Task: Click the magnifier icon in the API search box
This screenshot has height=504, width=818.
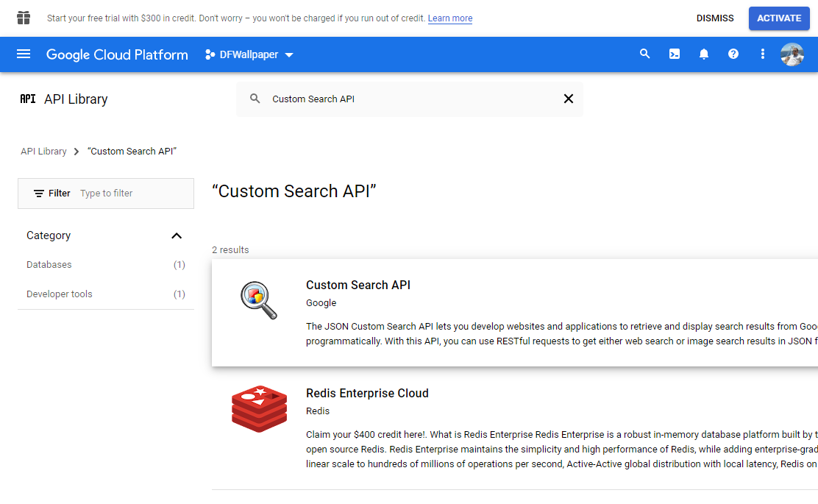Action: (255, 99)
